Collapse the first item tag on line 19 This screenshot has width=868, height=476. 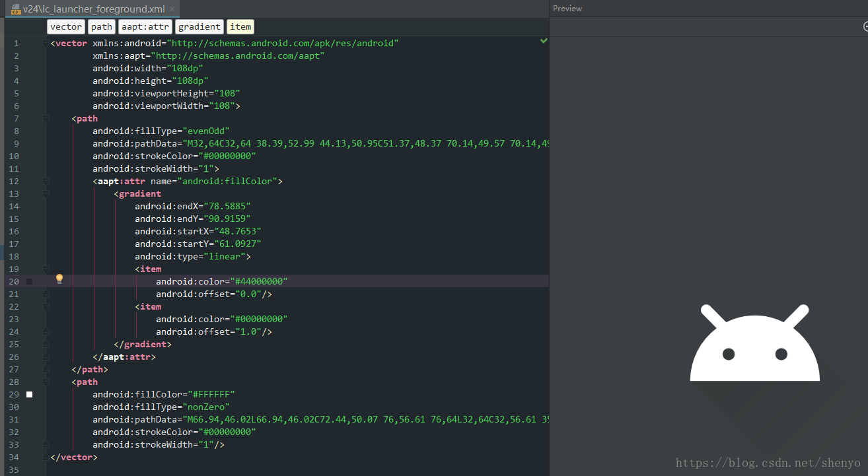click(46, 269)
